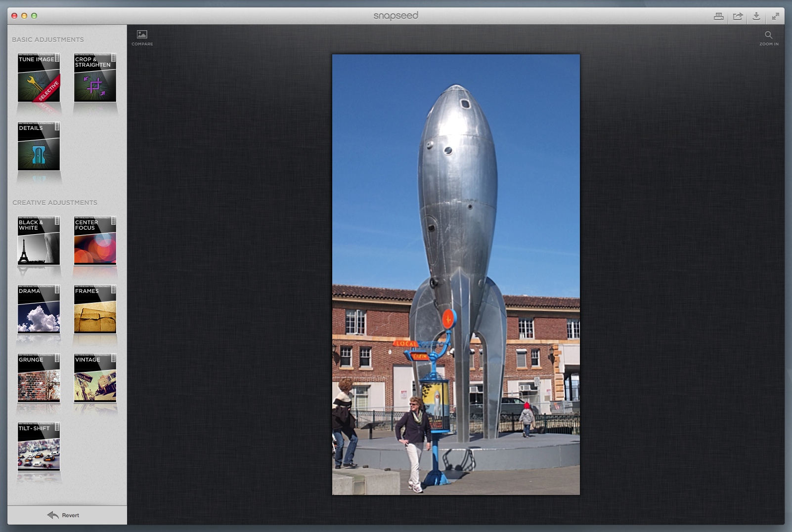Click the rocket photo in the canvas

(456, 274)
